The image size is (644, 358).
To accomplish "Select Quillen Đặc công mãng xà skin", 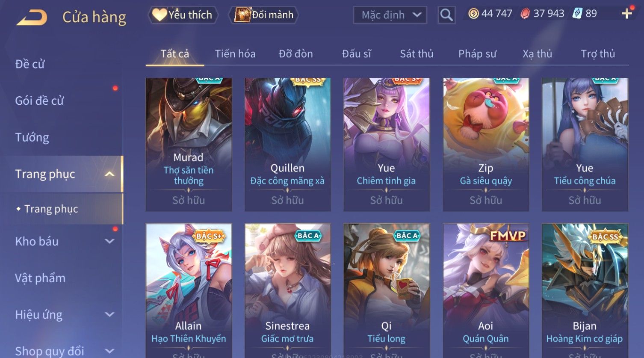I will pos(287,145).
